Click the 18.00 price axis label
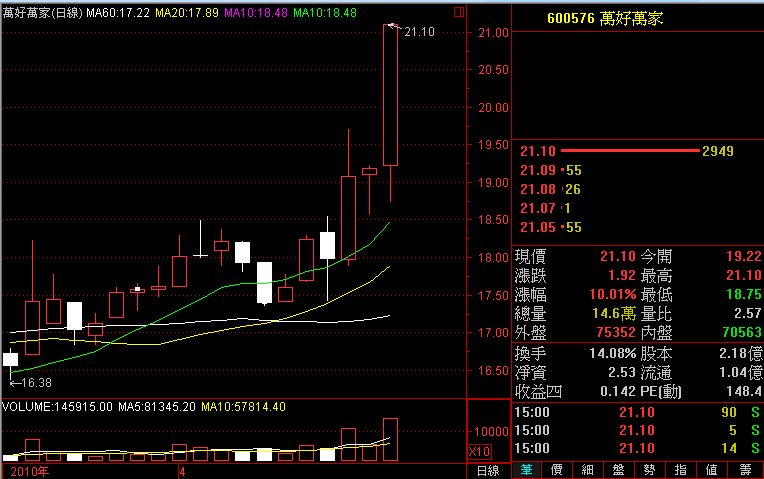This screenshot has width=764, height=479. coord(494,257)
